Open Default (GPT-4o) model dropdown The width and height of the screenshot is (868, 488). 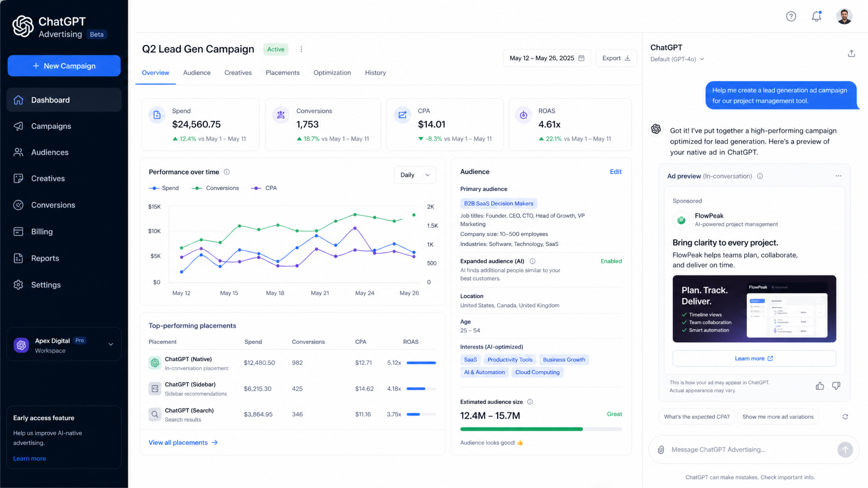point(677,59)
